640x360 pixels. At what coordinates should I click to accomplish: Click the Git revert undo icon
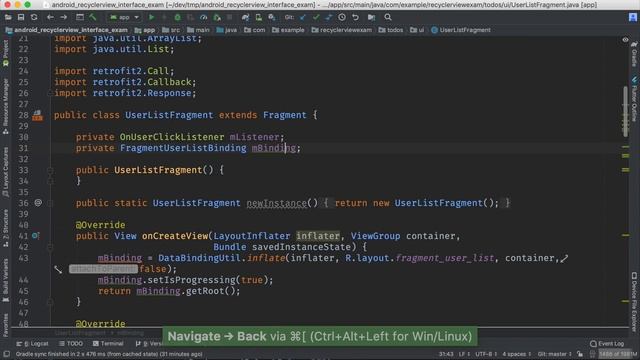356,17
